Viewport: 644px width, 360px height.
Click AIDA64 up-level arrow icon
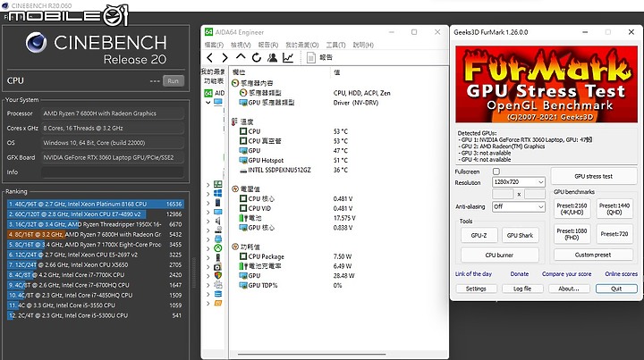point(241,57)
